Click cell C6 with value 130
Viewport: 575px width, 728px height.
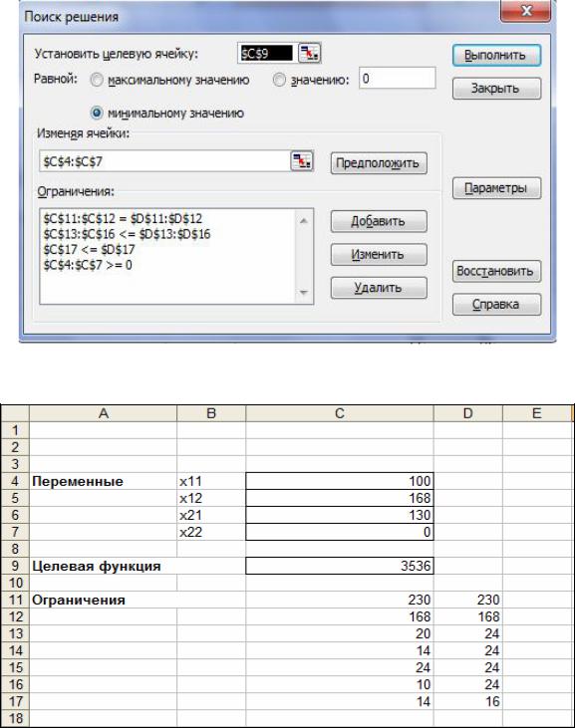click(x=340, y=515)
